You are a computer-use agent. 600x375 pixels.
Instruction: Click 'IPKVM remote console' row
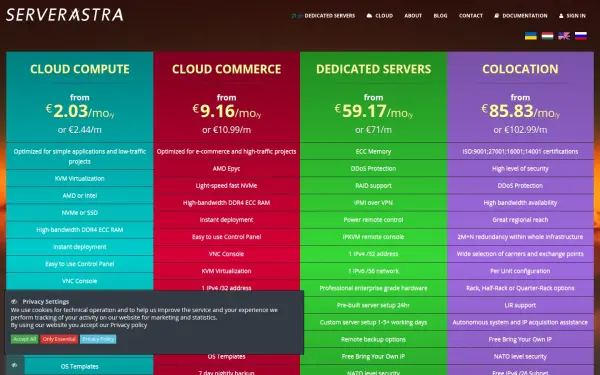coord(373,237)
